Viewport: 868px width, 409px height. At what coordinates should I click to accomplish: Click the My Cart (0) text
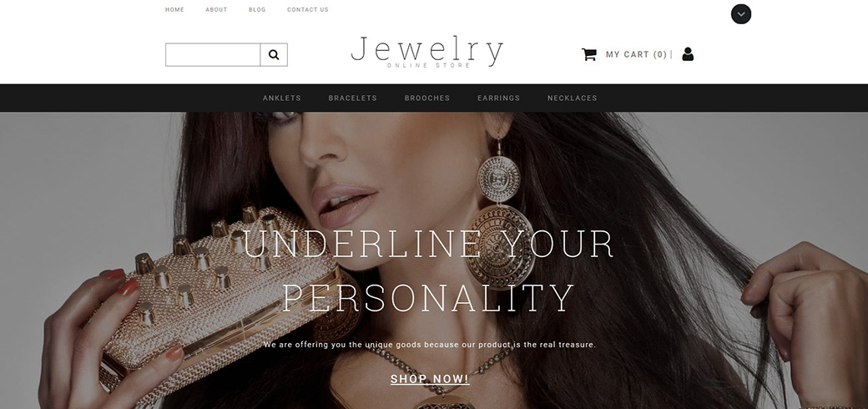pyautogui.click(x=636, y=54)
